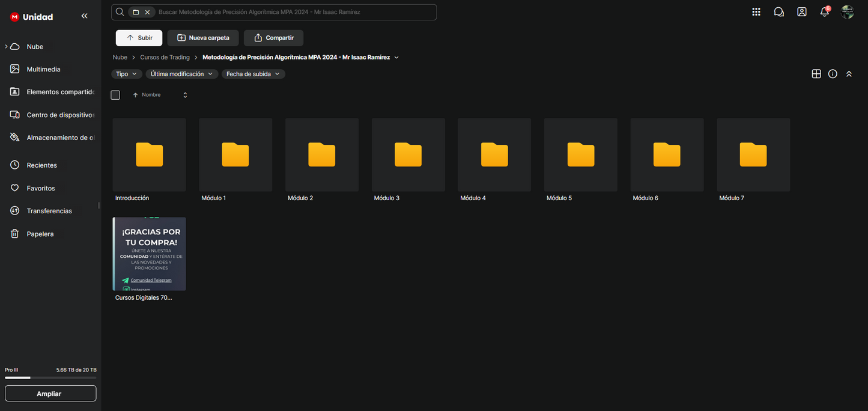Open the contacts icon in top bar
Screen dimensions: 868x411
tap(802, 12)
